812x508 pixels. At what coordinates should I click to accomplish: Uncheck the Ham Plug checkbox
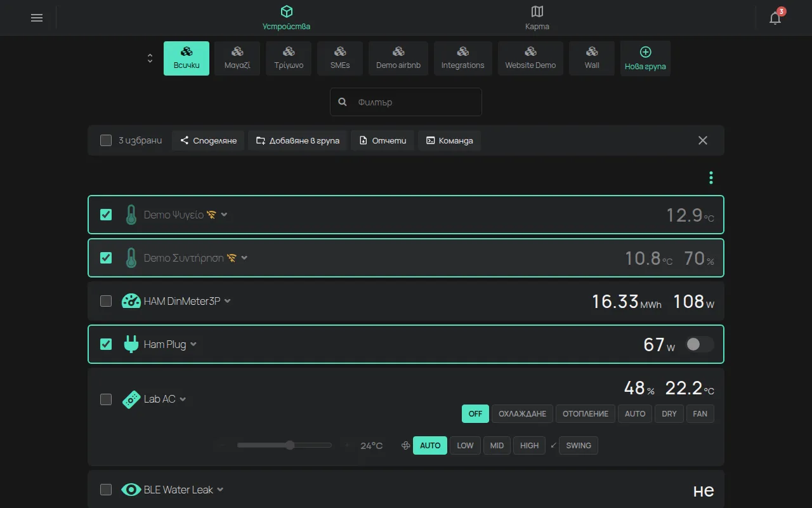click(x=106, y=344)
